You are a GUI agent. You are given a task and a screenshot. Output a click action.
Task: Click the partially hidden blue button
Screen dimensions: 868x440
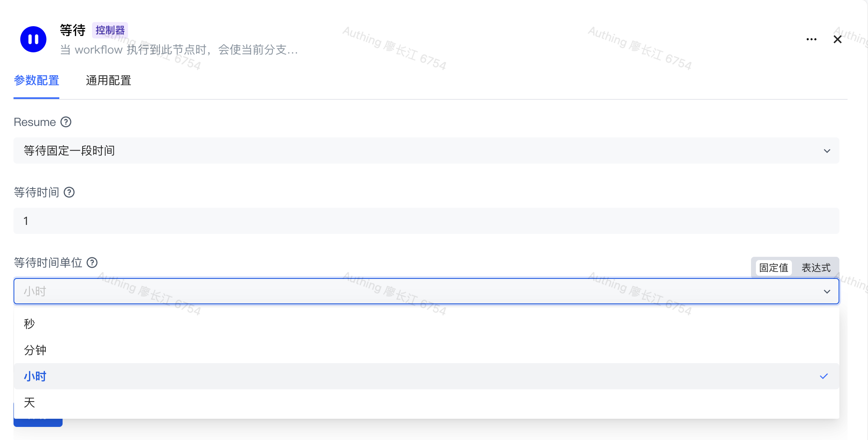38,422
